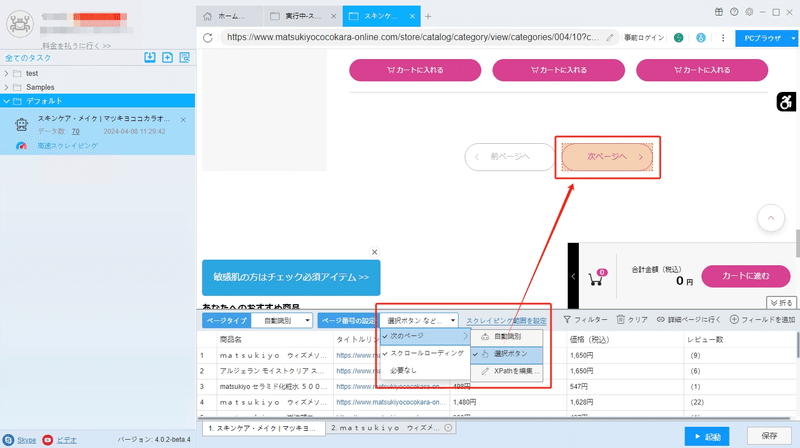Open the help question mark icon
800x448 pixels.
point(734,12)
